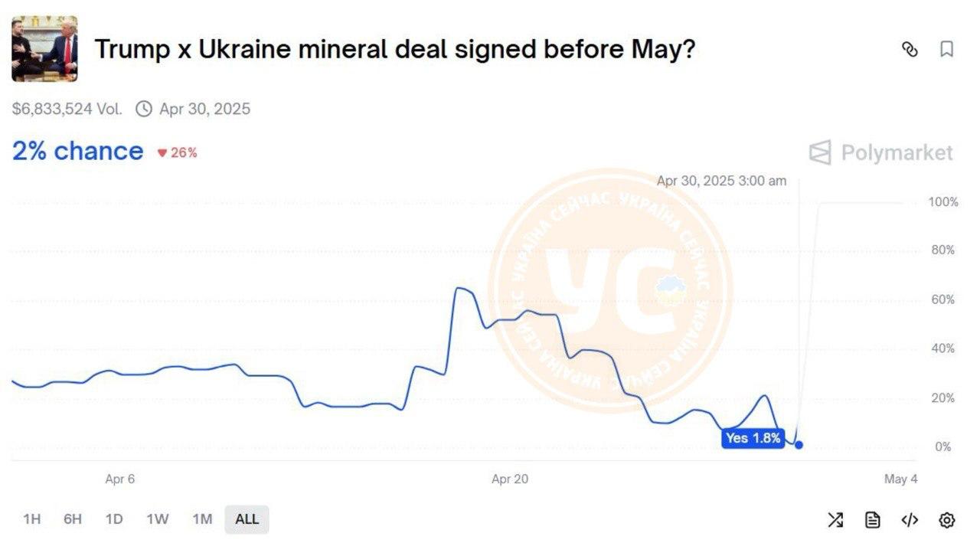Image resolution: width=980 pixels, height=543 pixels.
Task: Select the ALL time range
Action: pyautogui.click(x=247, y=519)
